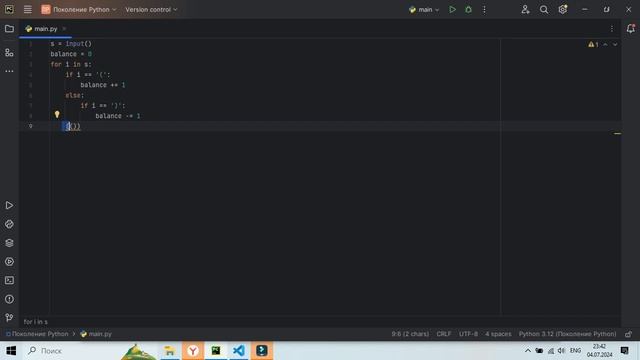Open the Terminal tool window
640x360 pixels.
tap(9, 280)
